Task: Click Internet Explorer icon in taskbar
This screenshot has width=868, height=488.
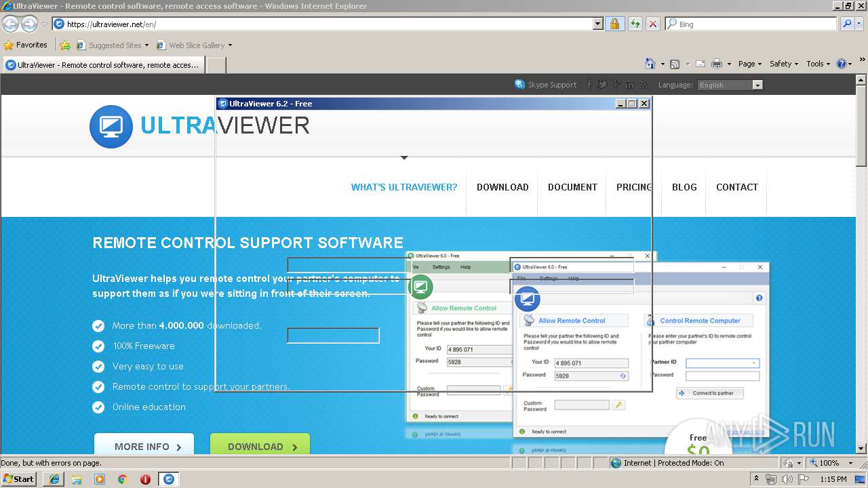Action: point(54,479)
